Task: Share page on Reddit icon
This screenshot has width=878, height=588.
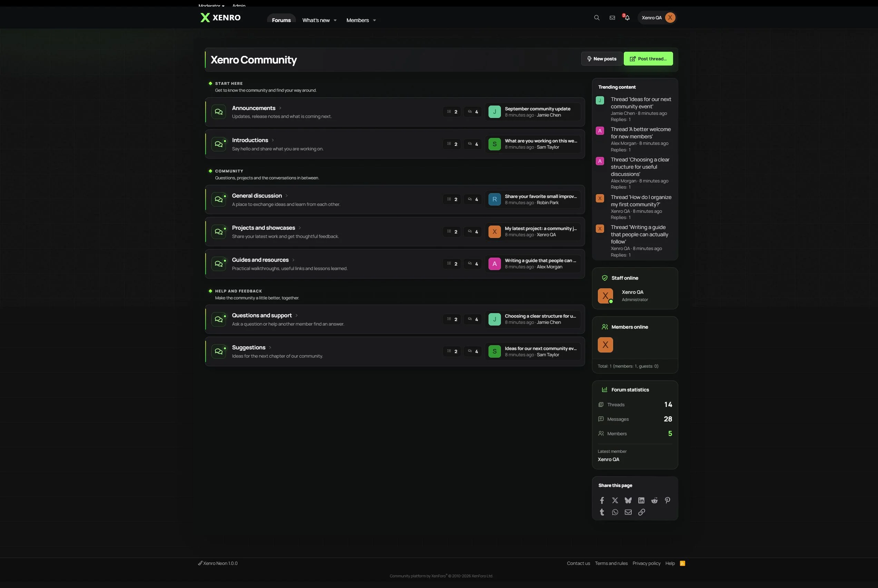Action: 654,500
